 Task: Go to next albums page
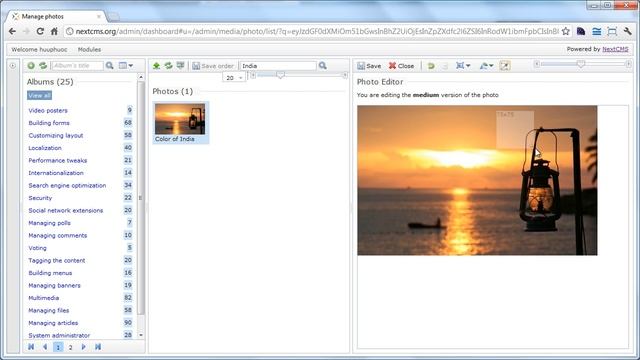[84, 347]
